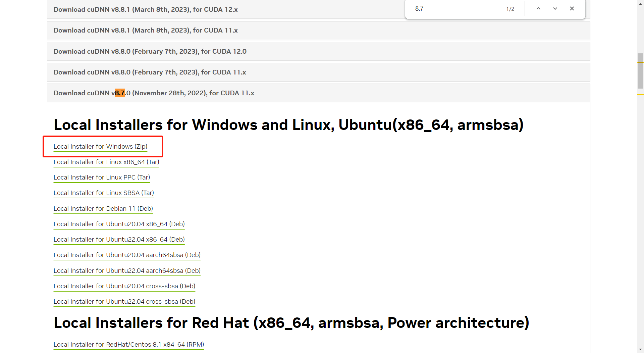Click the vertical scrollbar thumb
This screenshot has width=644, height=353.
click(x=640, y=71)
